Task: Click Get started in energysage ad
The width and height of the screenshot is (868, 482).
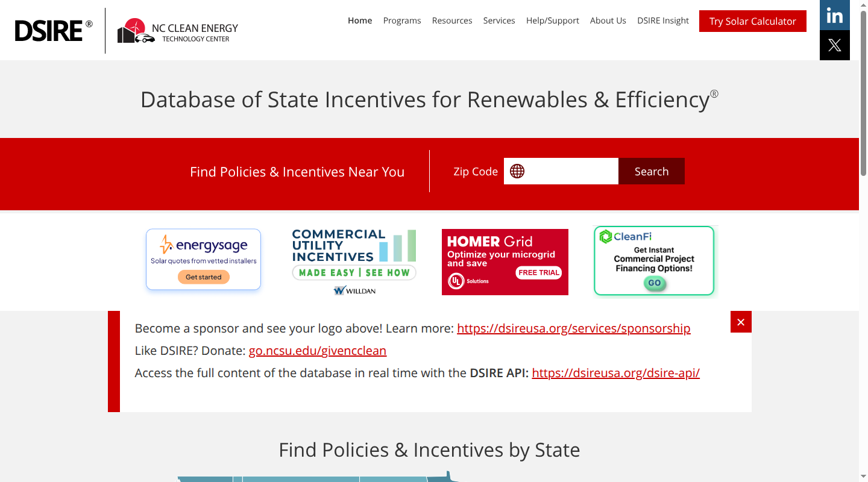Action: (204, 277)
